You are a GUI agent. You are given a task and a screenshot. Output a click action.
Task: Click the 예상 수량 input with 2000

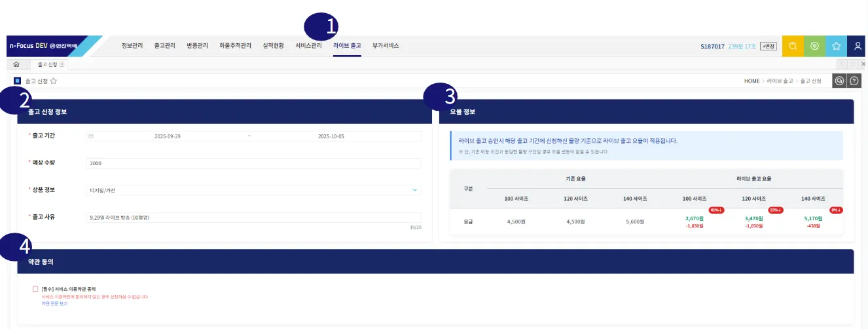tap(253, 163)
